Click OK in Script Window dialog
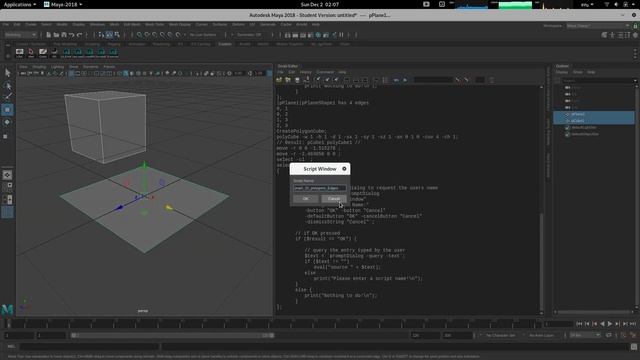The height and width of the screenshot is (360, 640). (x=306, y=199)
